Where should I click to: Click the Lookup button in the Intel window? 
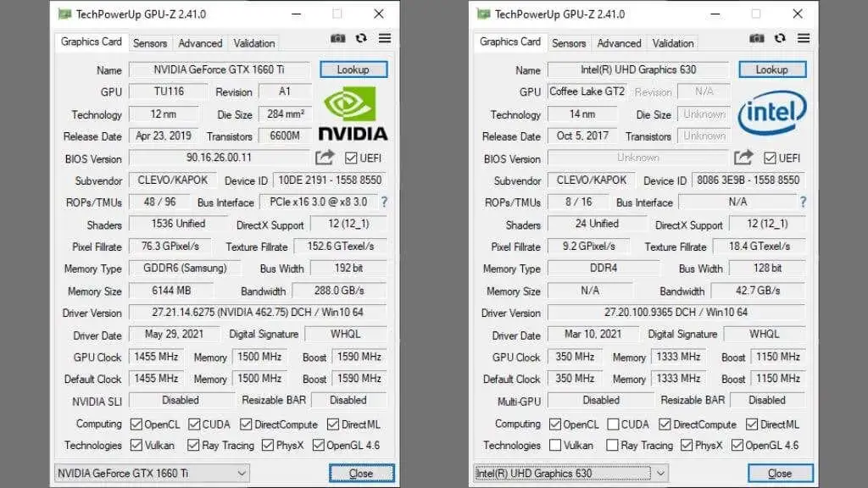772,69
